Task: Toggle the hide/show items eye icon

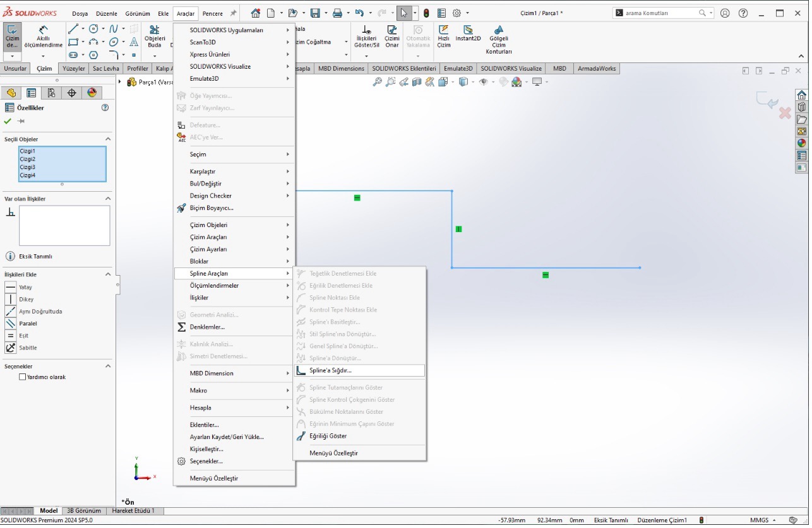Action: coord(484,81)
